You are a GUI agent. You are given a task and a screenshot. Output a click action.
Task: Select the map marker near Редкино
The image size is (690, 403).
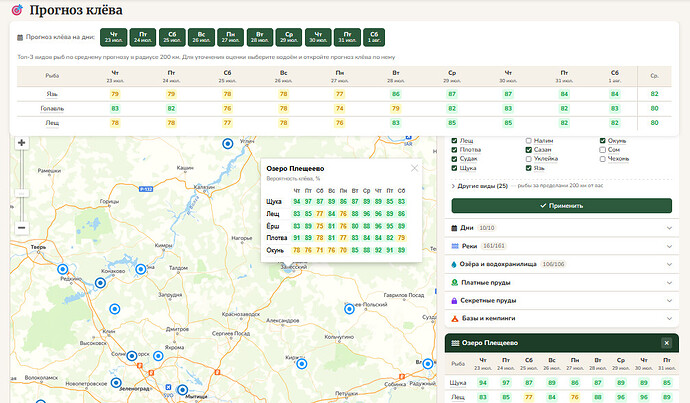tap(63, 269)
